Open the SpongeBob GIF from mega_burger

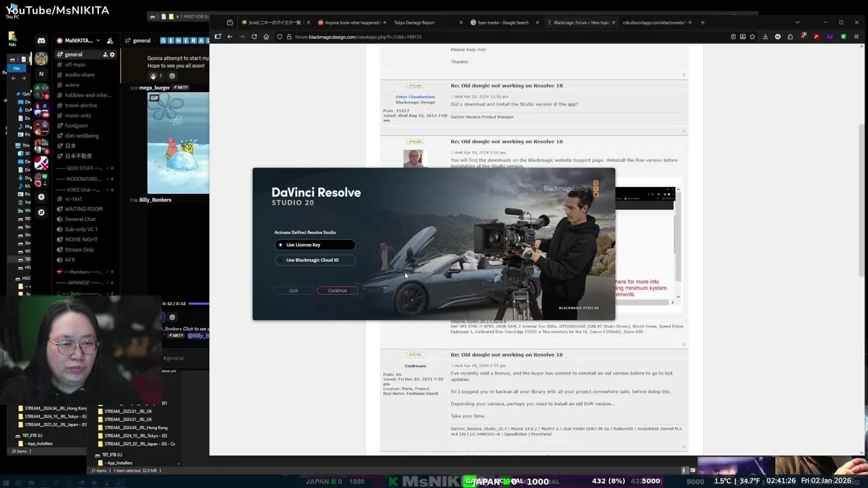179,143
